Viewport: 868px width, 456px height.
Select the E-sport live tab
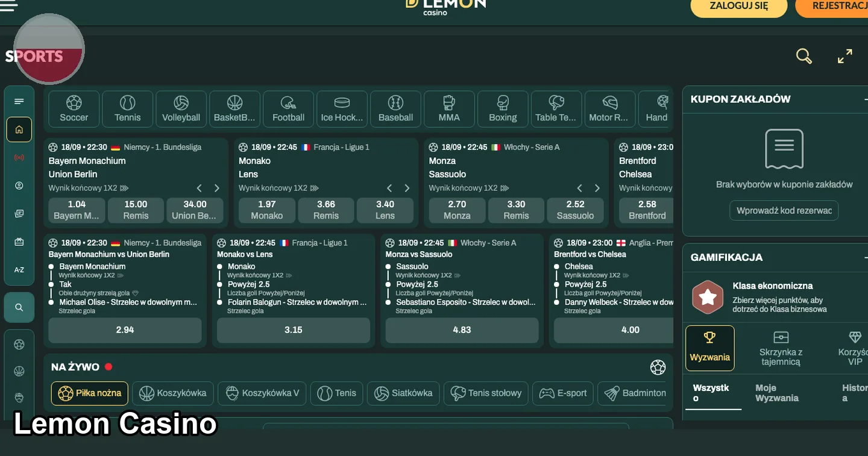click(563, 393)
